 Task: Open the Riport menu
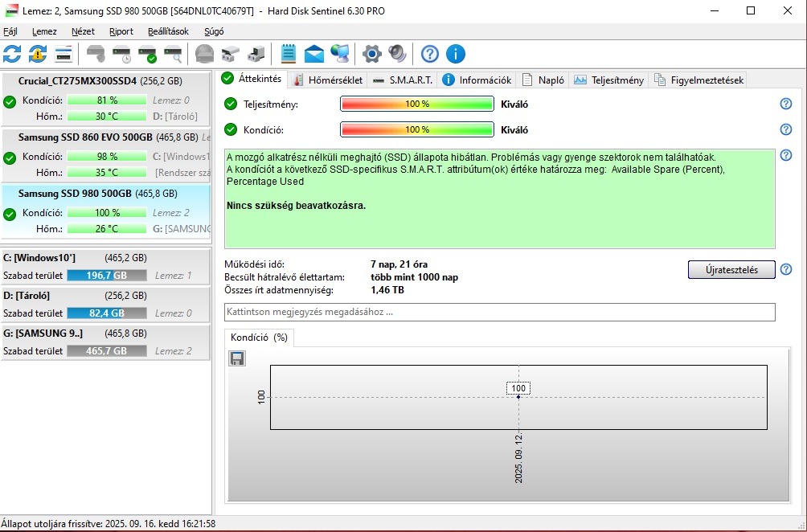pyautogui.click(x=121, y=31)
